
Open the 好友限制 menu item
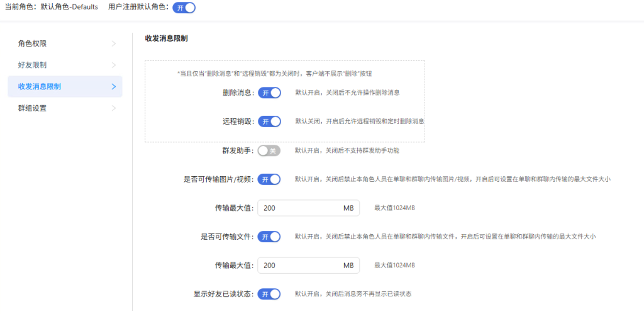pyautogui.click(x=65, y=65)
